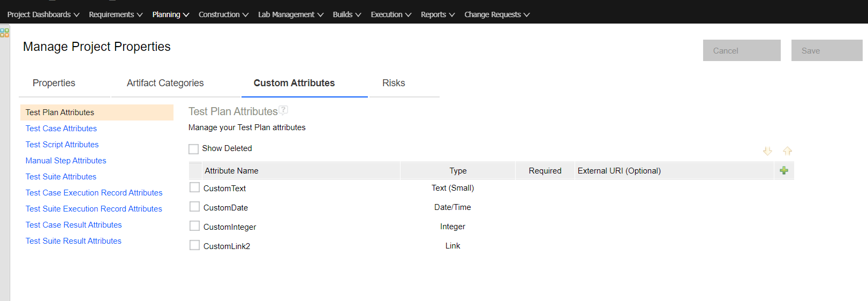Click the move up arrow icon

(787, 151)
